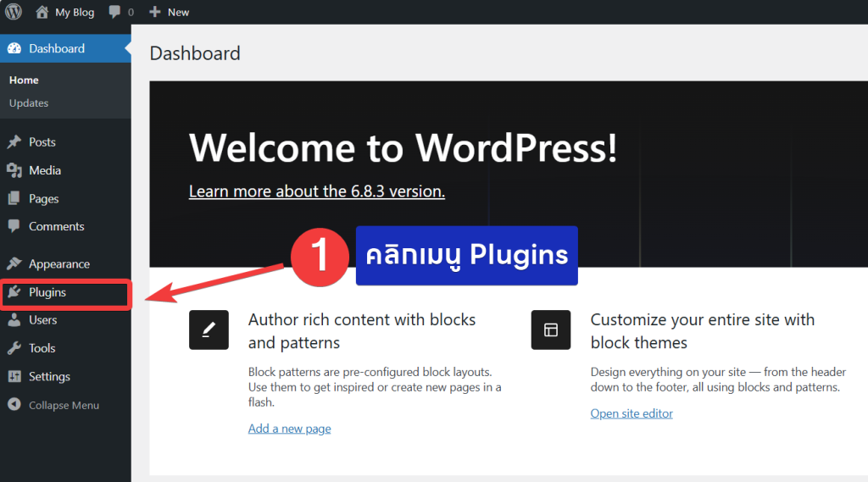
Task: Click the 'Design everything on your site' paragraph
Action: (x=718, y=380)
